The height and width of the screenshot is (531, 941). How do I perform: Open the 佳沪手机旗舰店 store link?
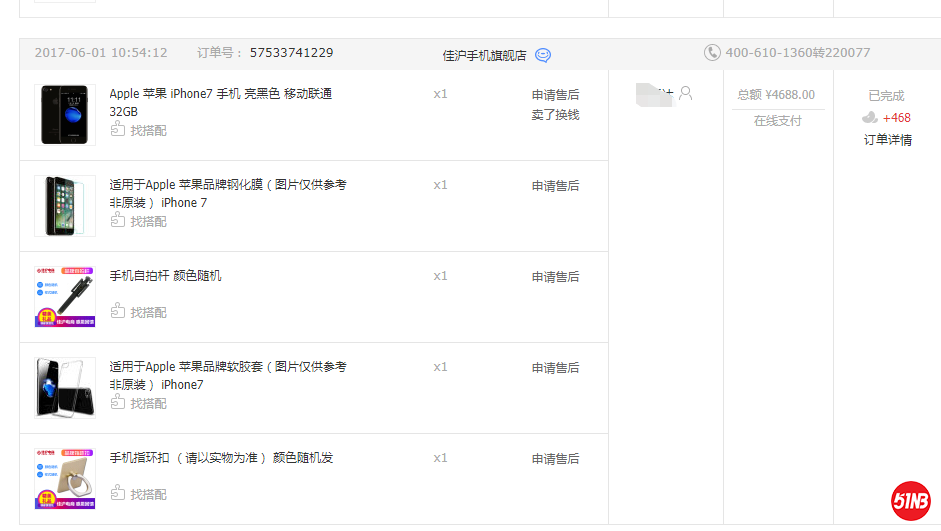(484, 55)
